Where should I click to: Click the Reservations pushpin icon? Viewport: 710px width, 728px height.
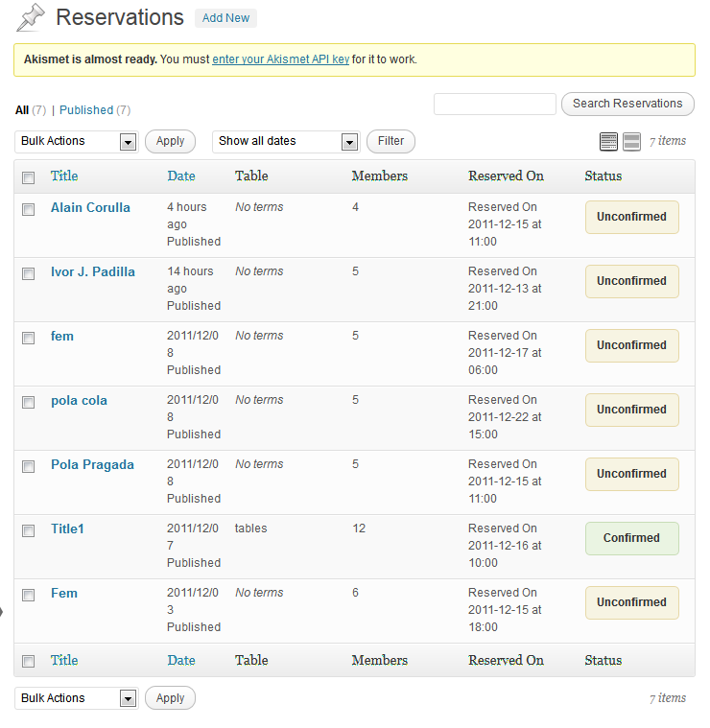[x=31, y=17]
